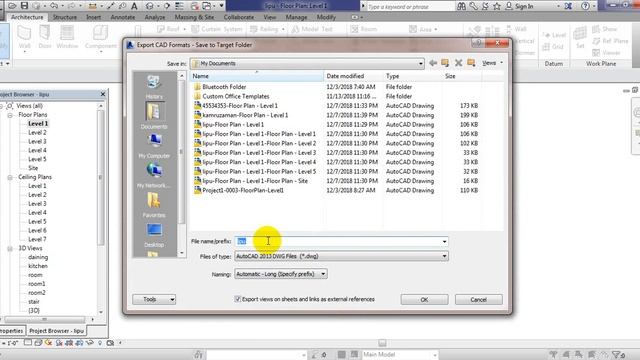Open My Computer location in sidebar
Screen dimensions: 640x360
[154, 146]
